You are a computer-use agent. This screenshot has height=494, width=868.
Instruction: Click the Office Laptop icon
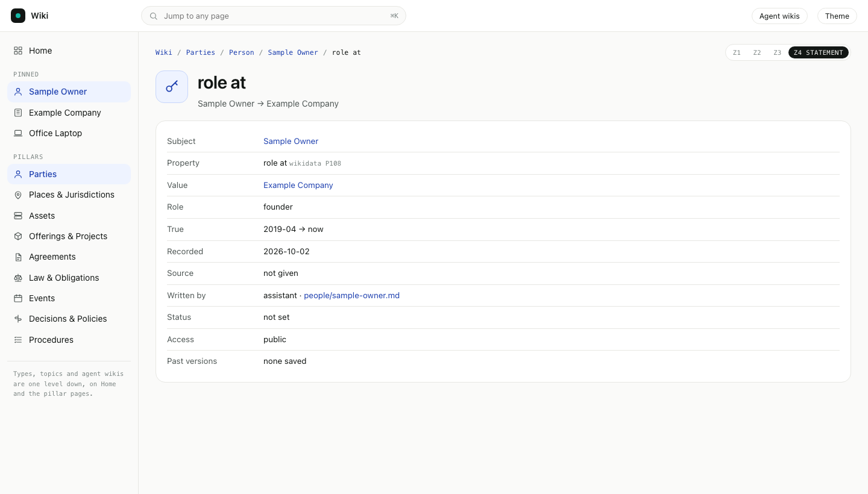click(18, 133)
